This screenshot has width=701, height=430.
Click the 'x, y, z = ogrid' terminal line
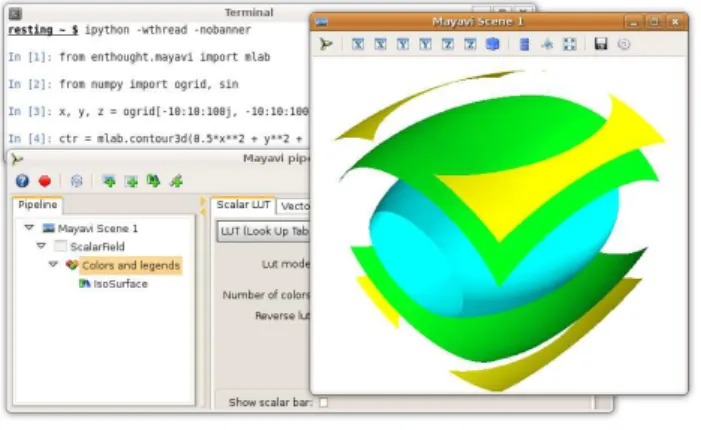(x=184, y=111)
